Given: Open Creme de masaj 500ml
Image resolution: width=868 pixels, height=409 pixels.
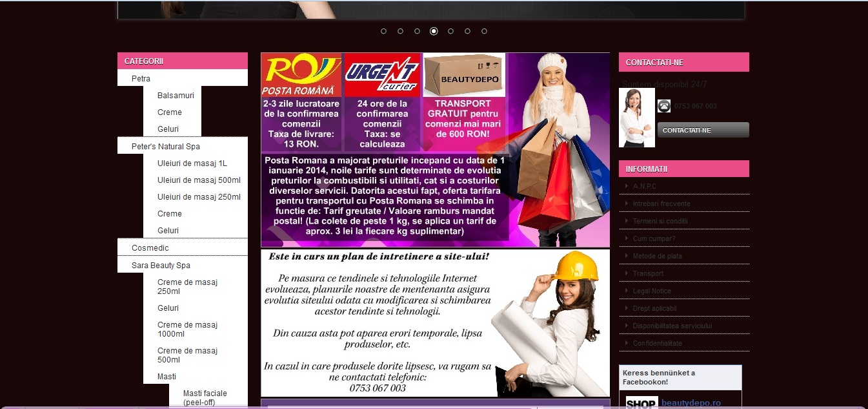Looking at the screenshot, I should [x=187, y=355].
